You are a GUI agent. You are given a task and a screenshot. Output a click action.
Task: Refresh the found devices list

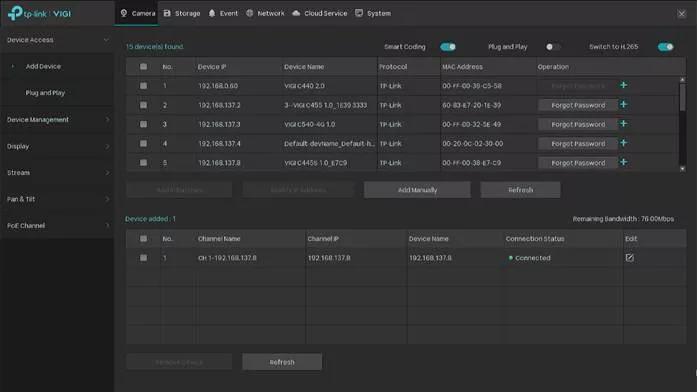[521, 190]
